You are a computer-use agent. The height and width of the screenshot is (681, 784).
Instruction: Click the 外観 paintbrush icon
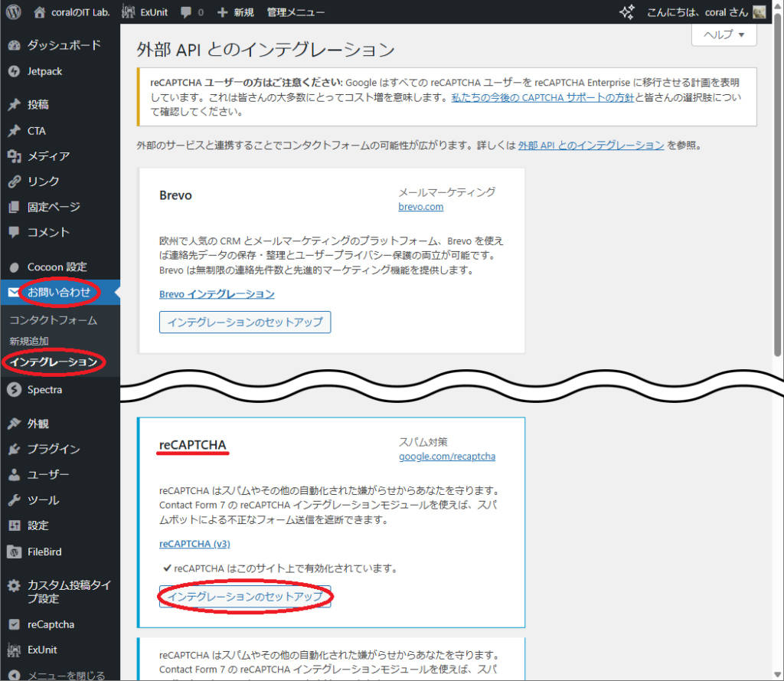coord(14,424)
